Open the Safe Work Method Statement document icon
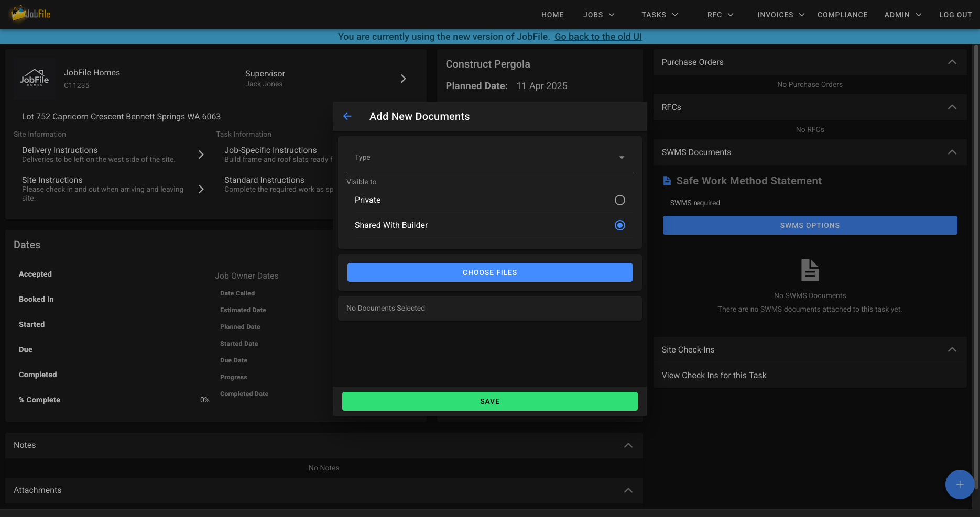The width and height of the screenshot is (980, 517). pyautogui.click(x=667, y=181)
